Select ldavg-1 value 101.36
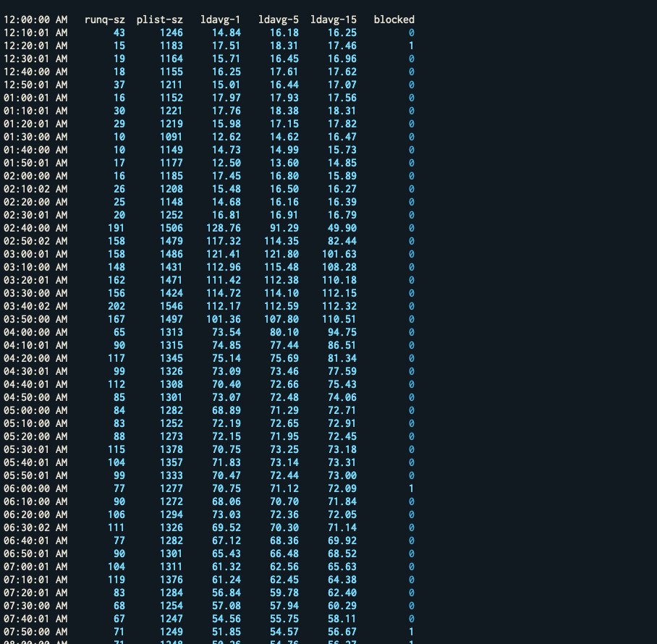The image size is (657, 644). (224, 319)
